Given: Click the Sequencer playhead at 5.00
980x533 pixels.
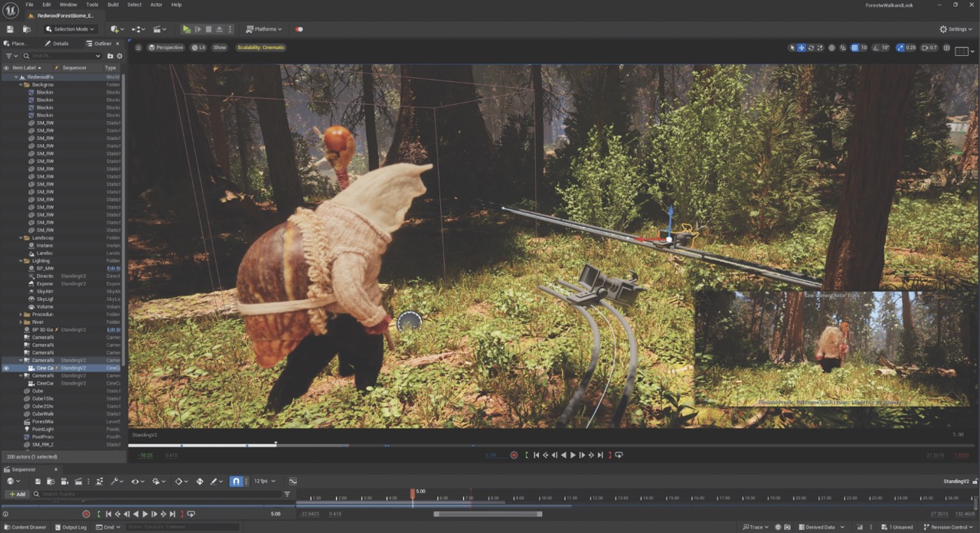Looking at the screenshot, I should click(x=413, y=494).
